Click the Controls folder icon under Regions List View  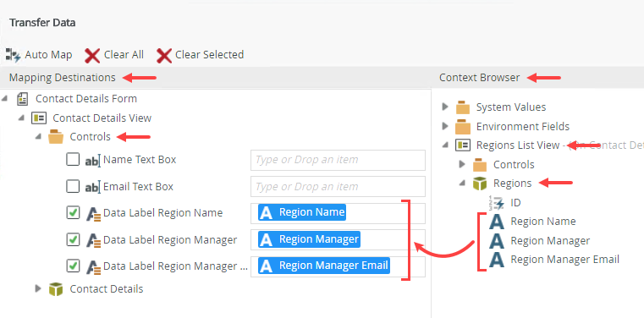coord(480,165)
